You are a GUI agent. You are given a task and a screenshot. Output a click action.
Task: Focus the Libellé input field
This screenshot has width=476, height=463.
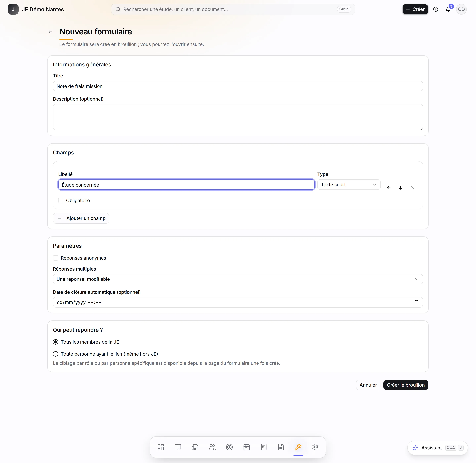(x=186, y=185)
